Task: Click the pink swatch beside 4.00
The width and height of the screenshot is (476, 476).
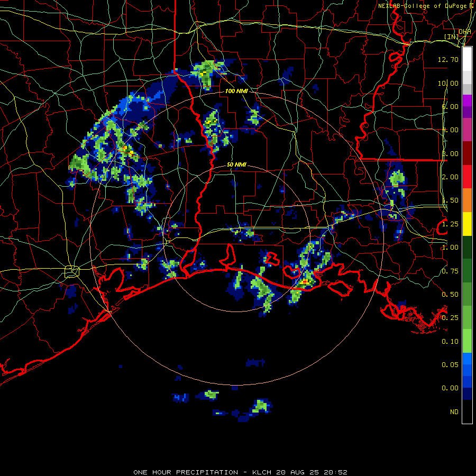Action: (467, 130)
